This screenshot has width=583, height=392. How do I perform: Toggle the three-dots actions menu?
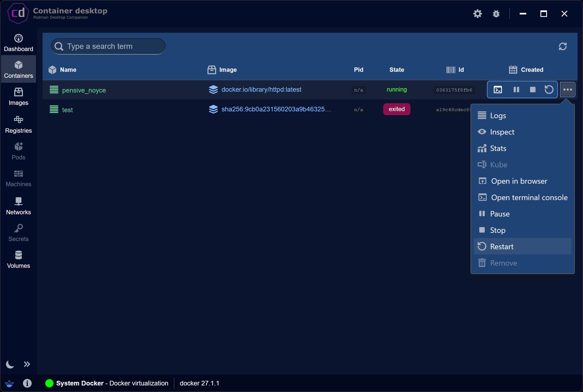click(x=567, y=90)
